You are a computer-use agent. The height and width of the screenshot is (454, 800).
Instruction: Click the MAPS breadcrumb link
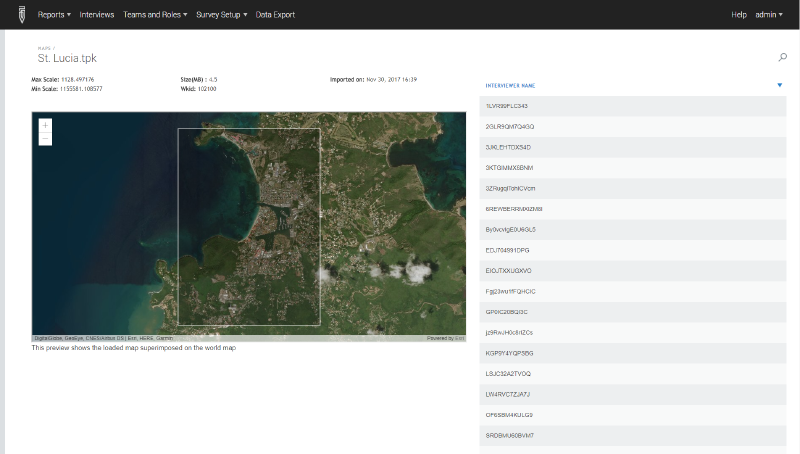[43, 47]
